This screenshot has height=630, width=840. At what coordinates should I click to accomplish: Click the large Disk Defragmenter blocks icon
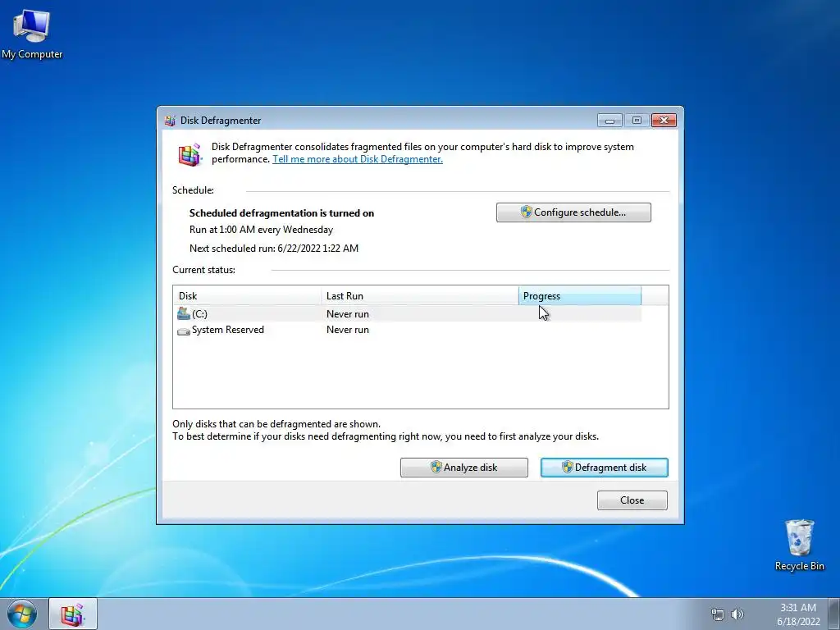tap(189, 154)
